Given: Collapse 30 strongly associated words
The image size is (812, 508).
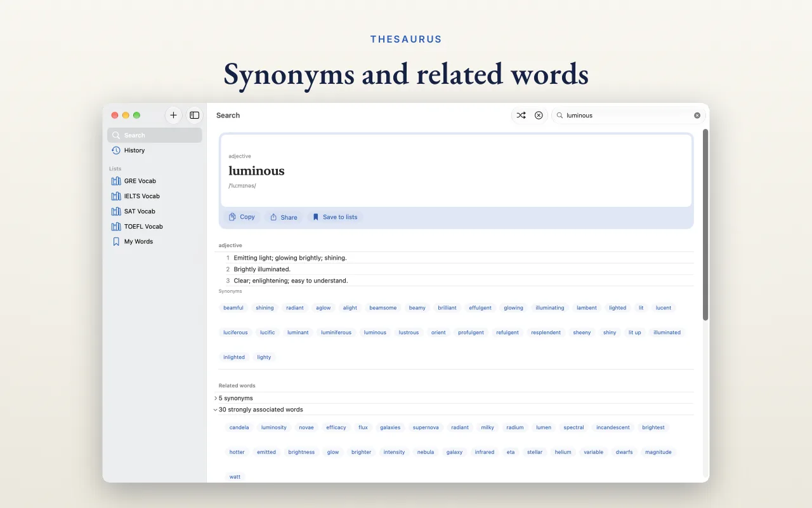Looking at the screenshot, I should coord(216,410).
